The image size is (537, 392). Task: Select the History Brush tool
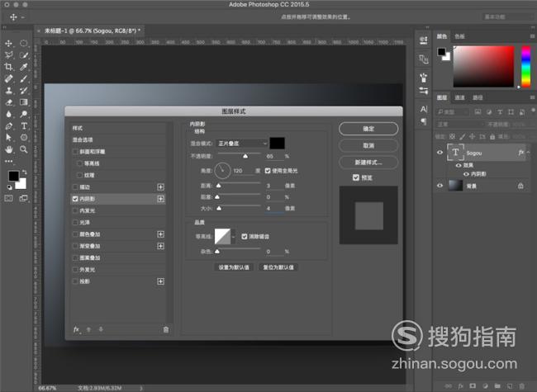pyautogui.click(x=24, y=90)
